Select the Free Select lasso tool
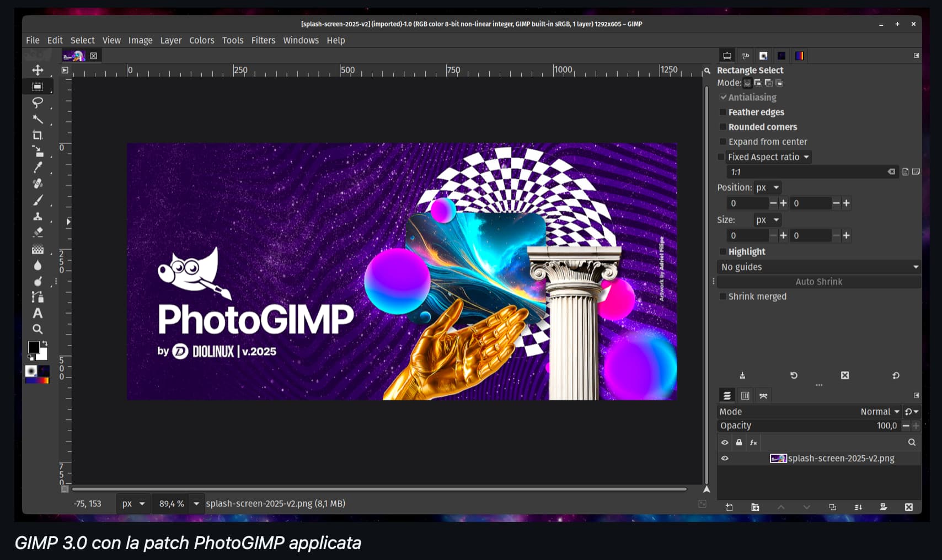942x560 pixels. tap(38, 103)
